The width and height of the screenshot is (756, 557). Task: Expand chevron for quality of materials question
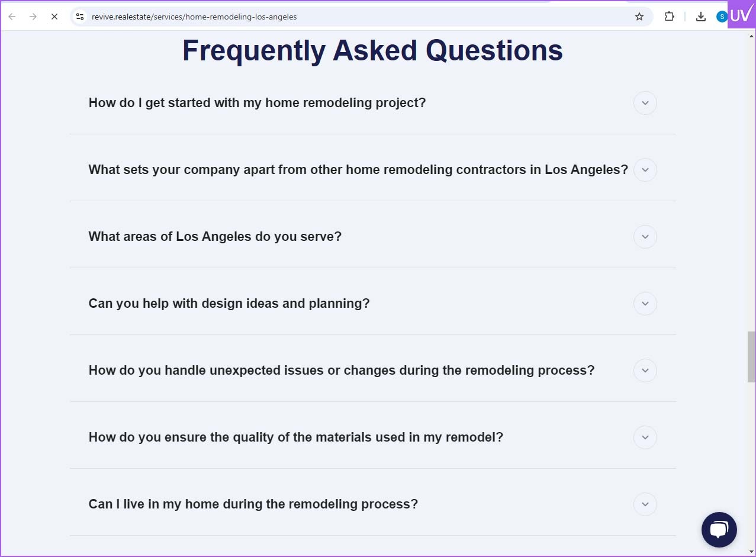tap(645, 437)
